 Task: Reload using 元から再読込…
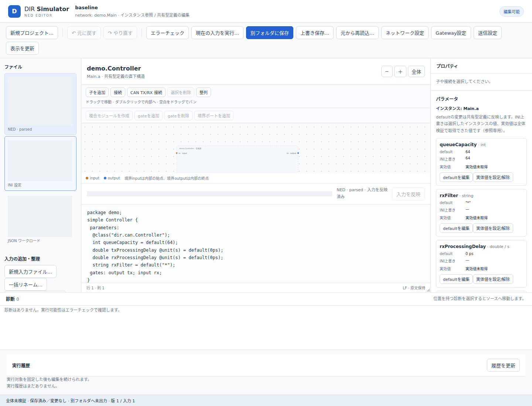click(357, 33)
